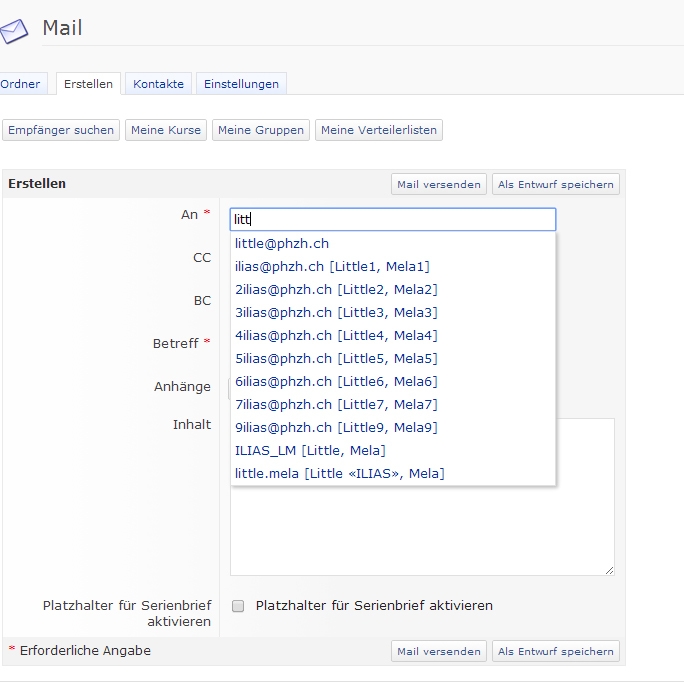Open the Kontakte tab
This screenshot has width=684, height=682.
click(158, 84)
